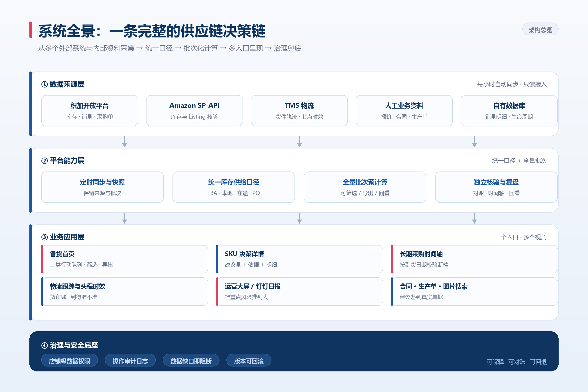This screenshot has width=588, height=392.
Task: Select the 独立核验与复盘 card
Action: coord(496,187)
